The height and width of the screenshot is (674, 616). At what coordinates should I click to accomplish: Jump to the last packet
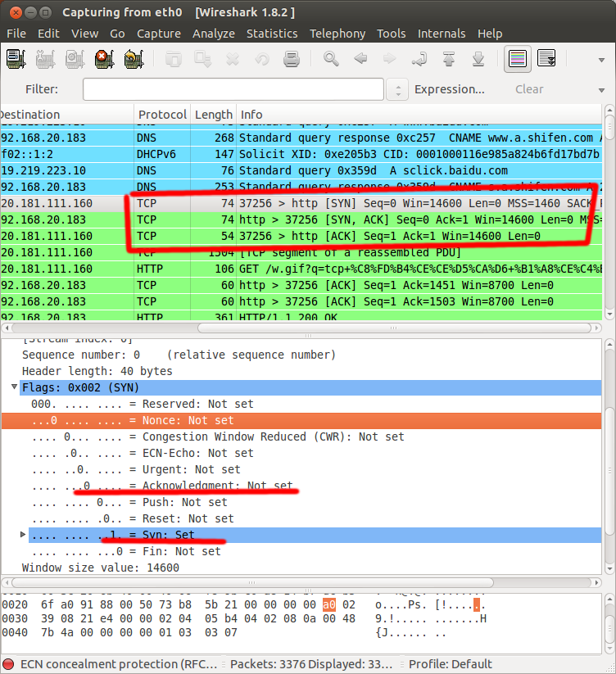(478, 59)
